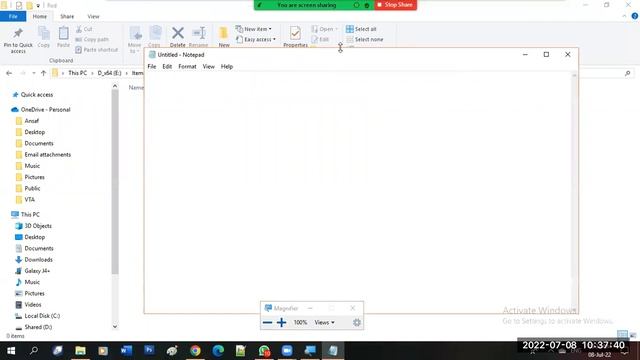The height and width of the screenshot is (360, 640).
Task: Click the Move to icon in ribbon
Action: pos(135,33)
